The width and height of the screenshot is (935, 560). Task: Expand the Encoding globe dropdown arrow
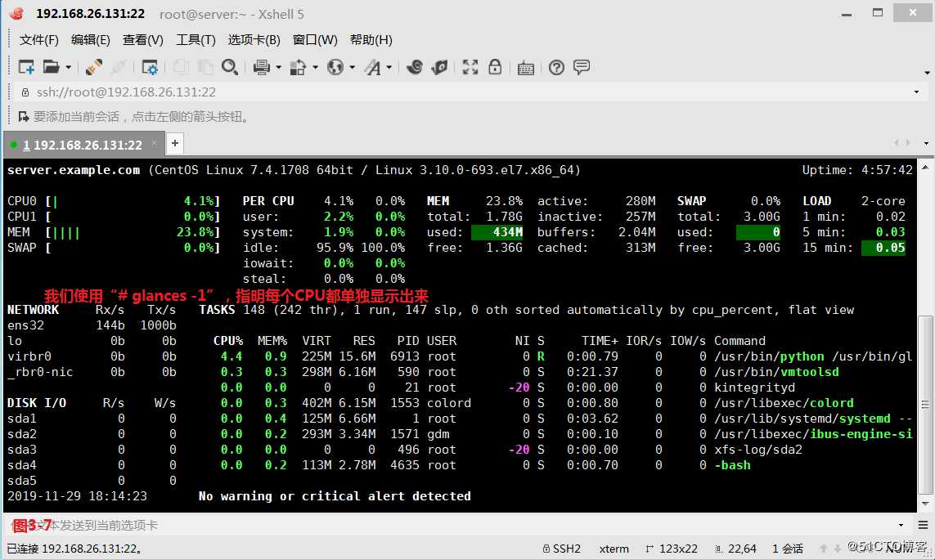point(353,67)
